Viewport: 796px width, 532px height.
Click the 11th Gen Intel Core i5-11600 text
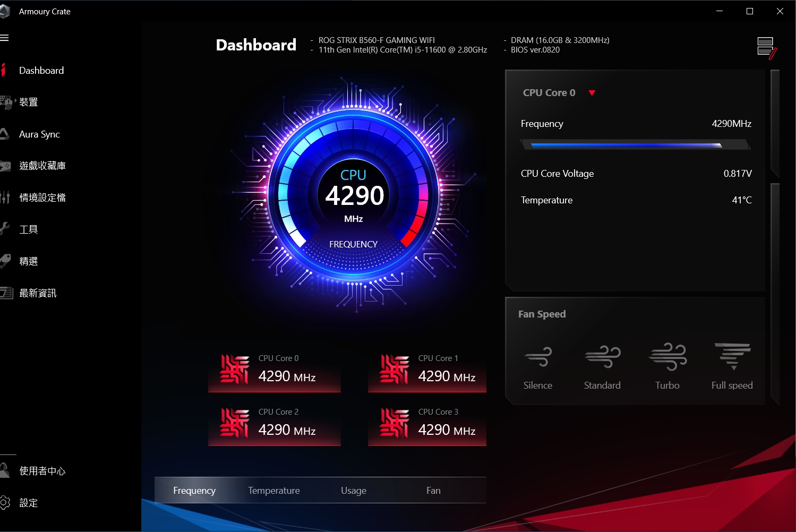pyautogui.click(x=403, y=50)
